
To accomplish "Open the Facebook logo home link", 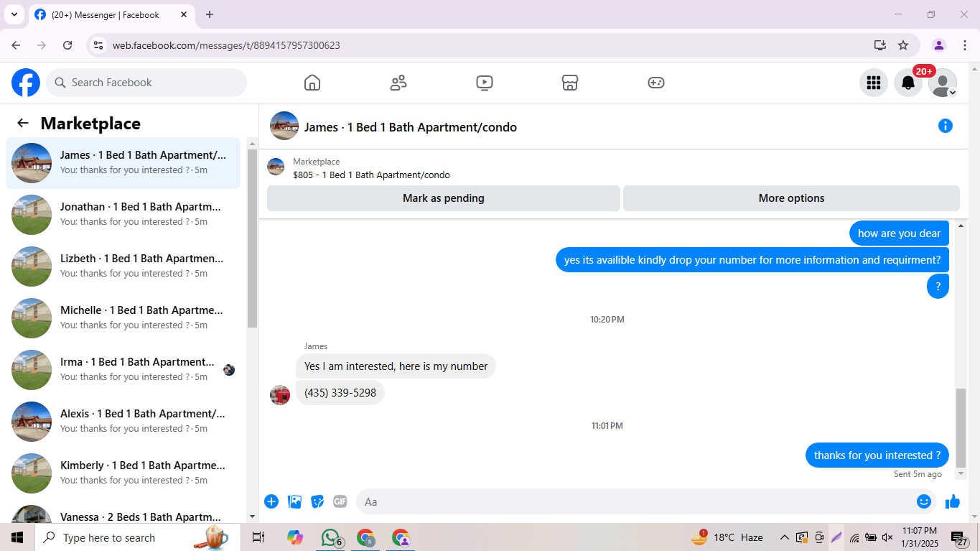I will (x=26, y=83).
